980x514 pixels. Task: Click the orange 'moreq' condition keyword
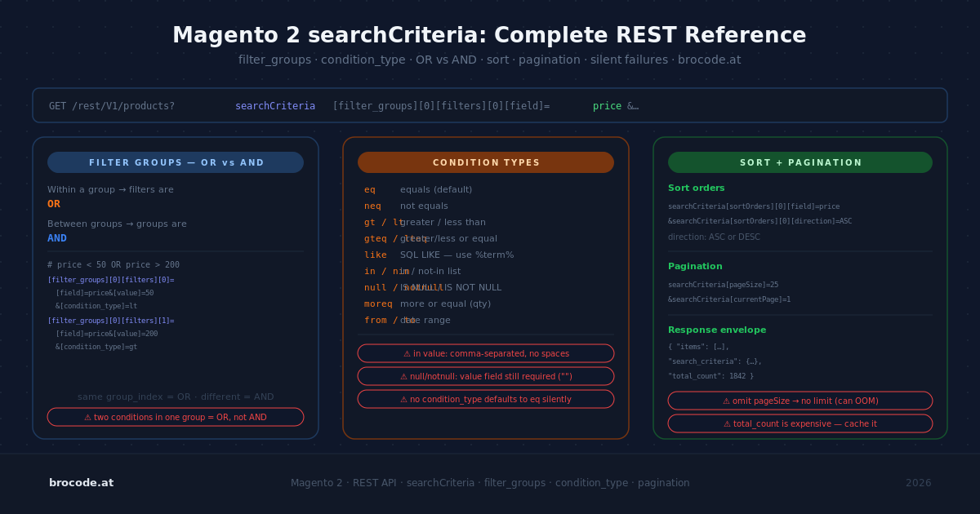point(378,304)
